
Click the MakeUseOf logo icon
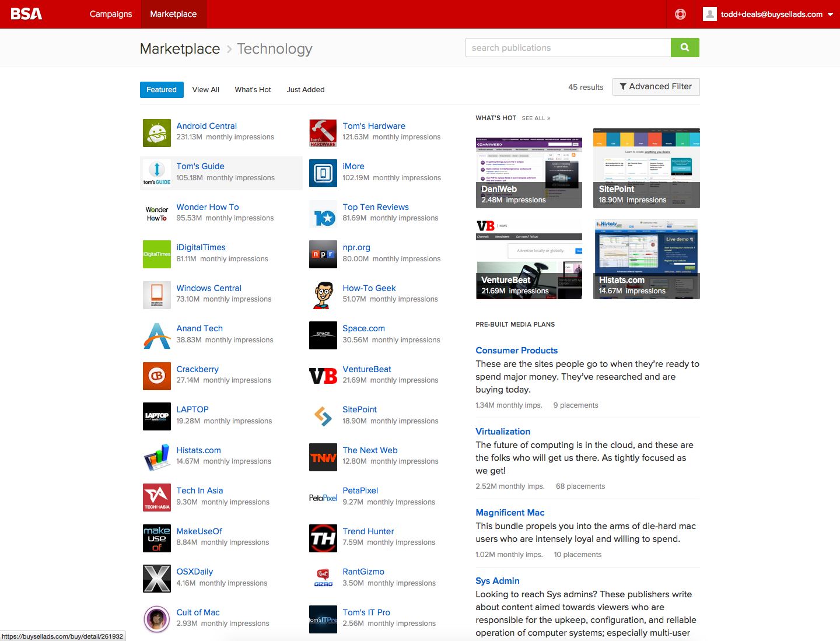(157, 538)
